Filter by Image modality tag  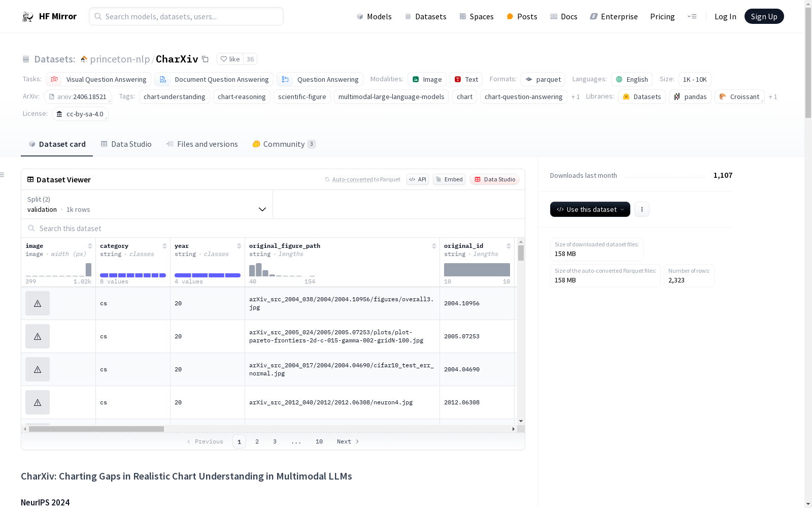[x=427, y=79]
